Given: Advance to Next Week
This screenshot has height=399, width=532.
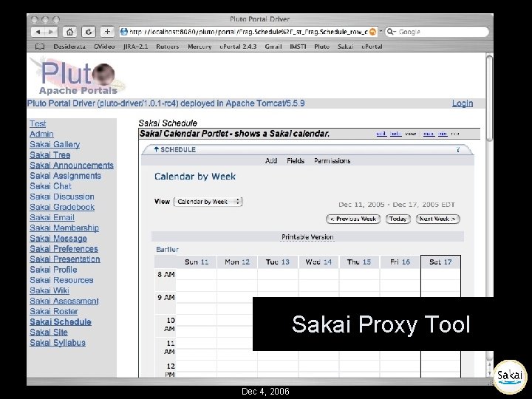Looking at the screenshot, I should click(437, 219).
